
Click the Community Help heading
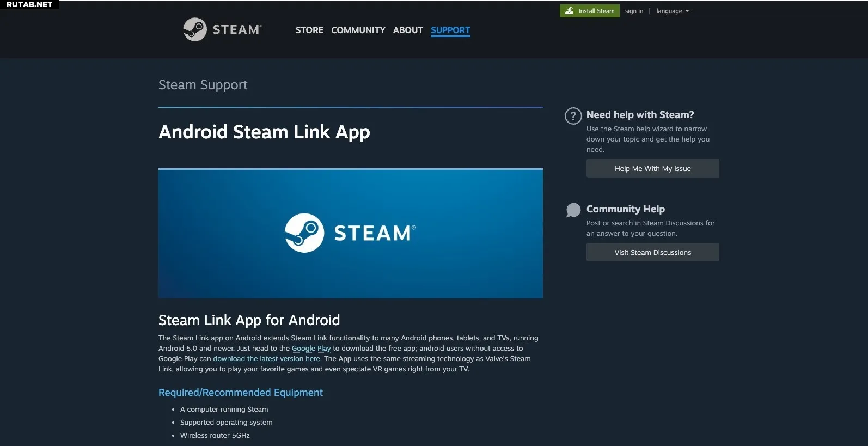click(625, 209)
